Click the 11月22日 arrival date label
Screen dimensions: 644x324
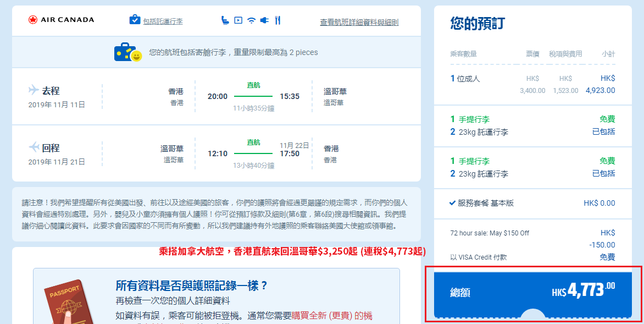(294, 146)
